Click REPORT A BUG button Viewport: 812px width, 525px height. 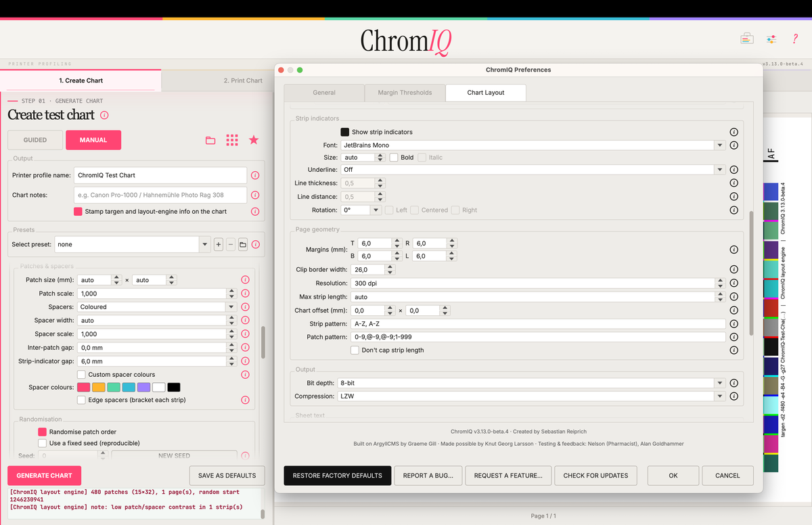tap(428, 476)
